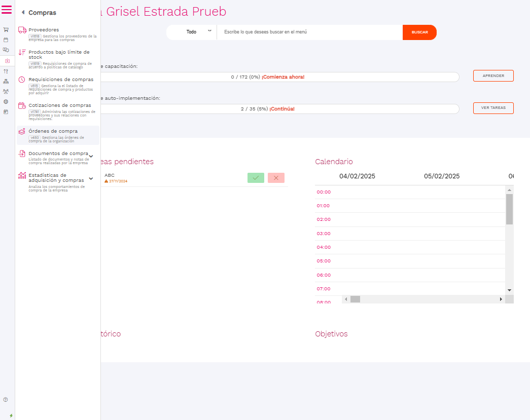Click the shopping cart sidebar icon
530x420 pixels.
click(6, 29)
